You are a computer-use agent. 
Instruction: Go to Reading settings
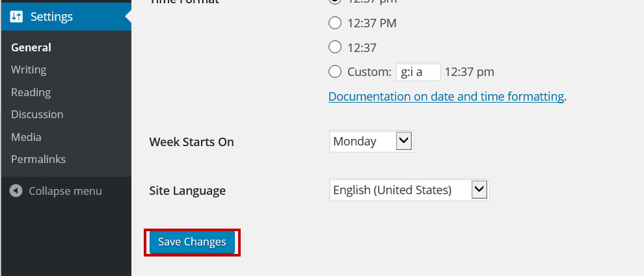coord(31,92)
